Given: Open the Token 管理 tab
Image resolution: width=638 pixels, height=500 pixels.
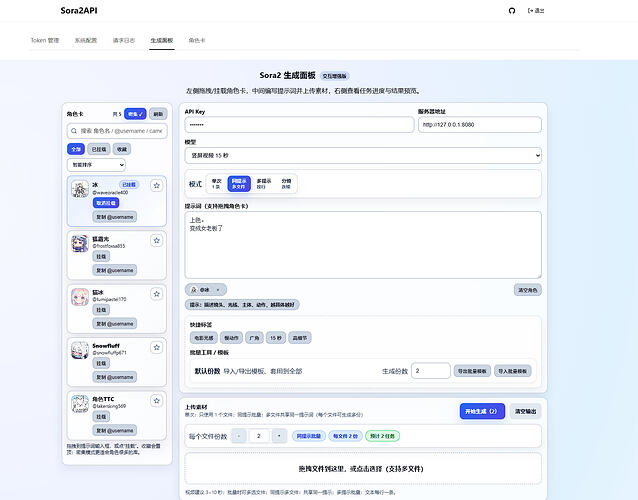Looking at the screenshot, I should coord(45,40).
